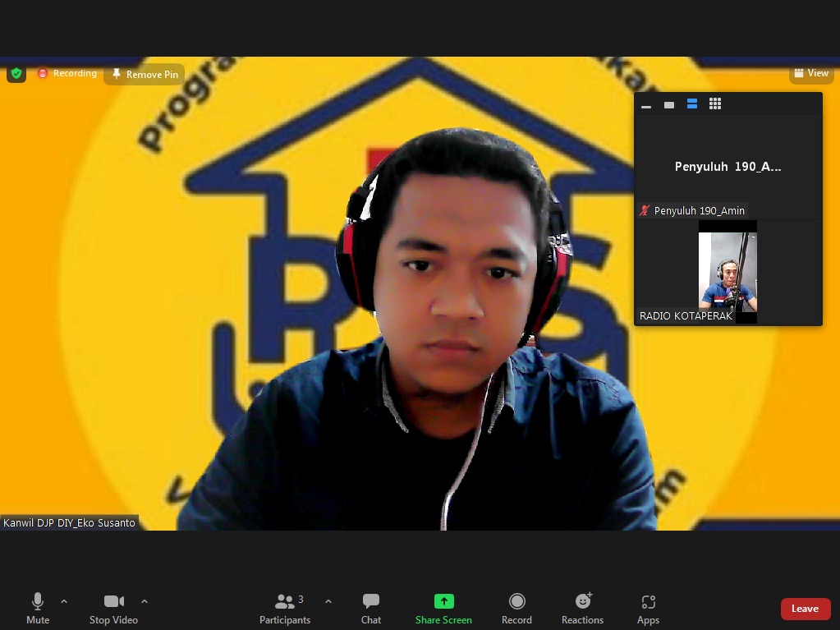
Task: Open the Reactions menu
Action: point(582,608)
